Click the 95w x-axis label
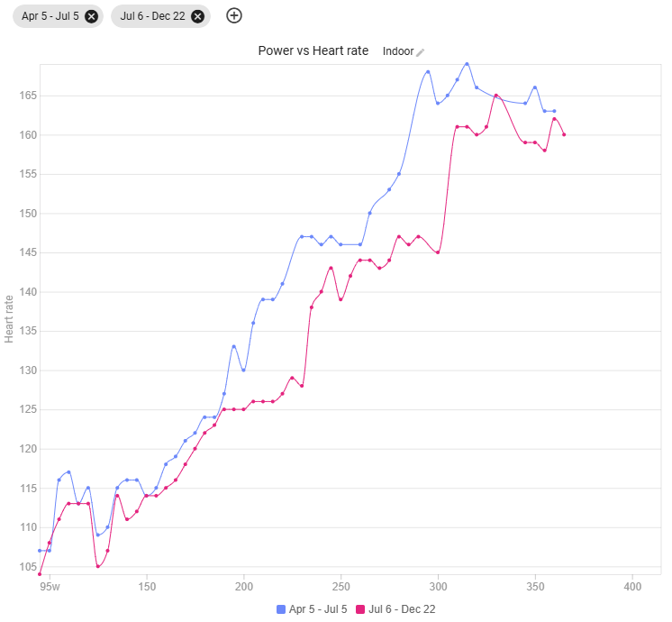The width and height of the screenshot is (672, 622). (50, 588)
